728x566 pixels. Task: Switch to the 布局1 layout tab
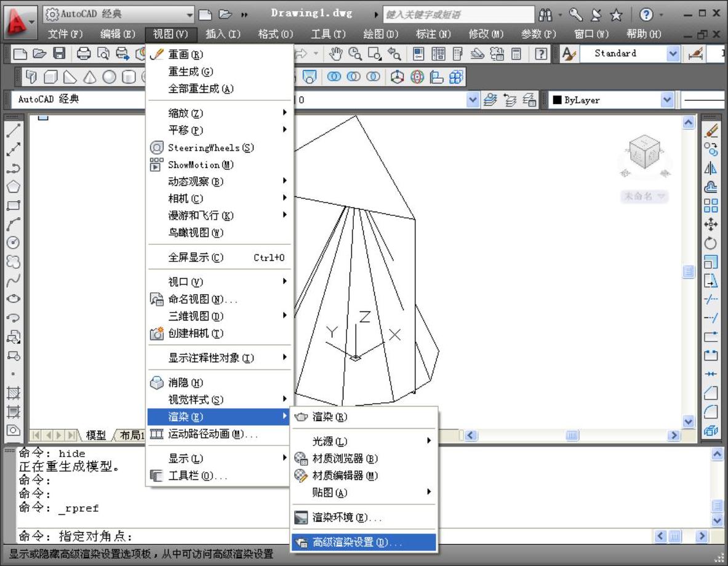(131, 436)
